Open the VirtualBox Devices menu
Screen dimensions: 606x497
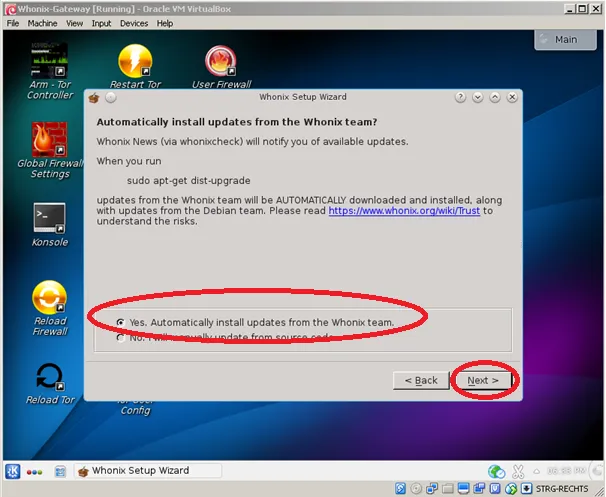(x=134, y=23)
